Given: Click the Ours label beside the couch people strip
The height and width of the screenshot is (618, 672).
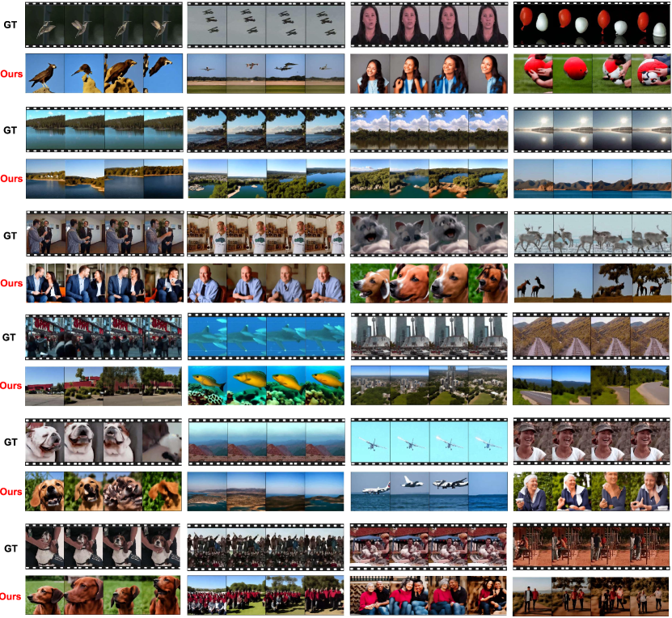Looking at the screenshot, I should [11, 283].
